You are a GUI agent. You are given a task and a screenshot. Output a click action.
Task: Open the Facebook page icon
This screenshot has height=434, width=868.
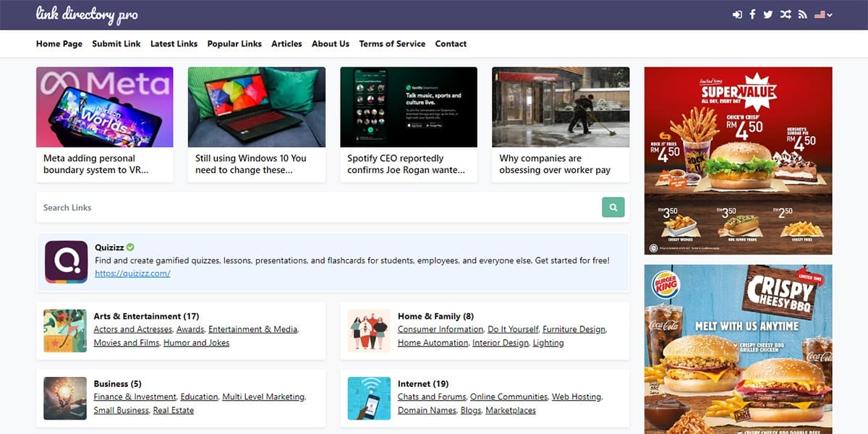coord(752,14)
